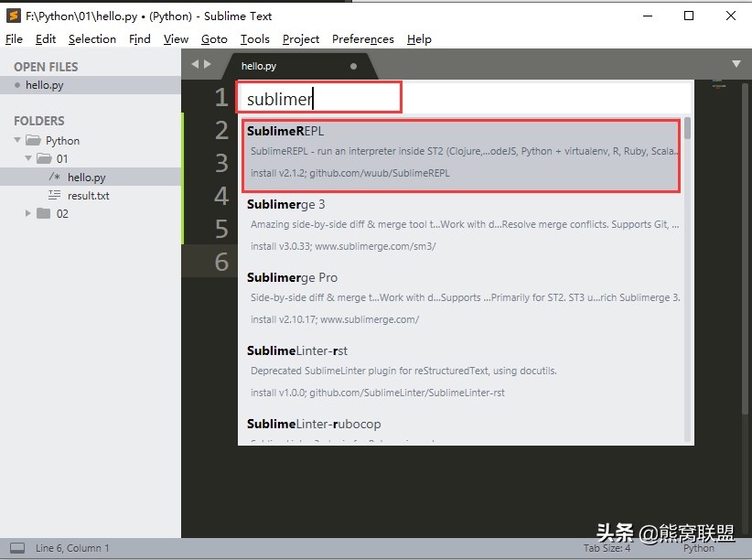
Task: Click the OPEN FILES heading
Action: pyautogui.click(x=46, y=67)
